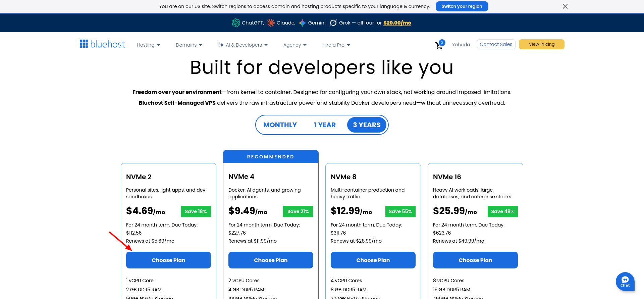Click the Claude starburst icon in the banner
Viewport: 644px width, 299px height.
click(271, 23)
